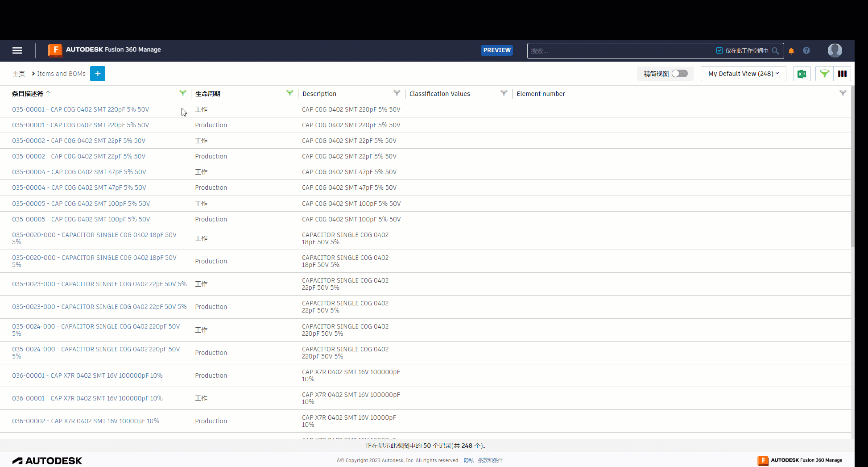The image size is (868, 467).
Task: Open 条款和条件 footer link
Action: (x=490, y=460)
